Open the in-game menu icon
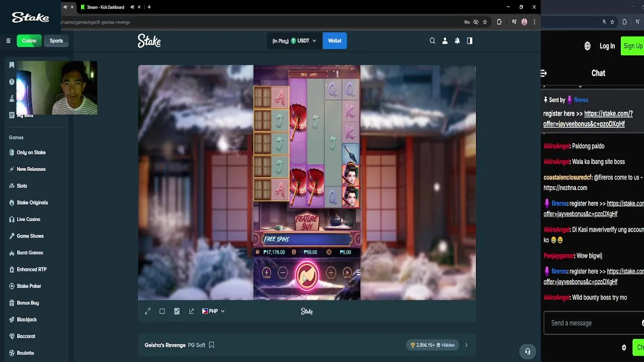 point(358,273)
